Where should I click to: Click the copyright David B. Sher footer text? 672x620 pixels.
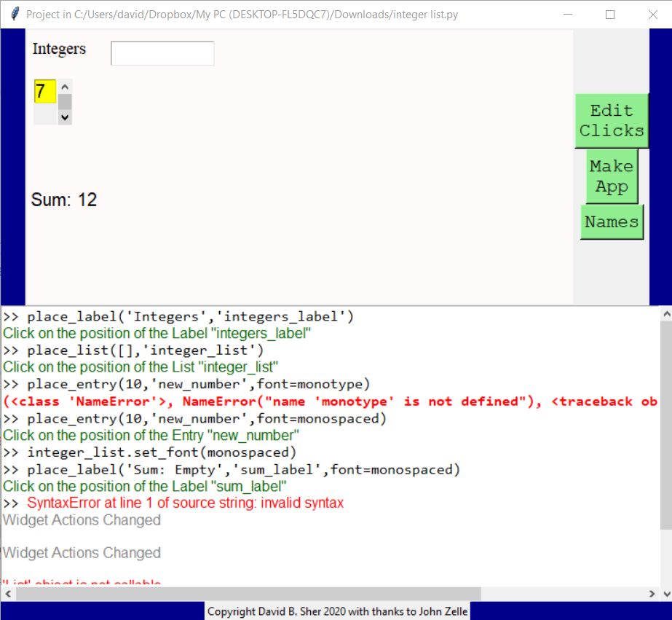(337, 611)
